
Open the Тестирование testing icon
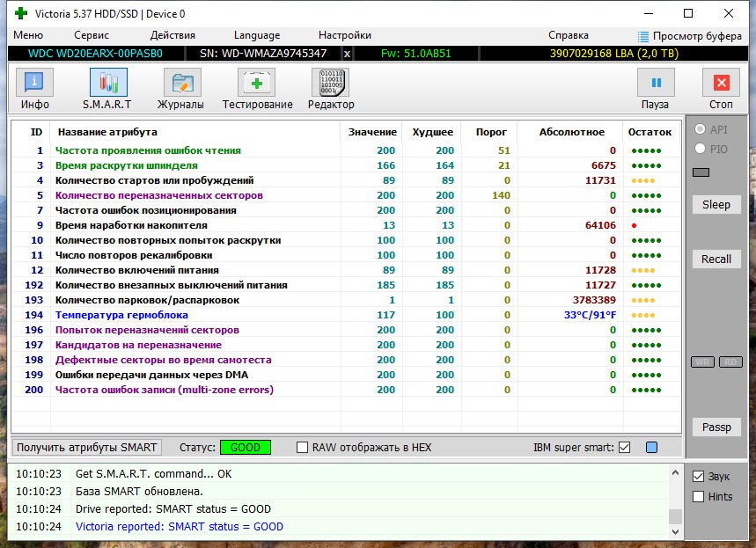pyautogui.click(x=256, y=83)
